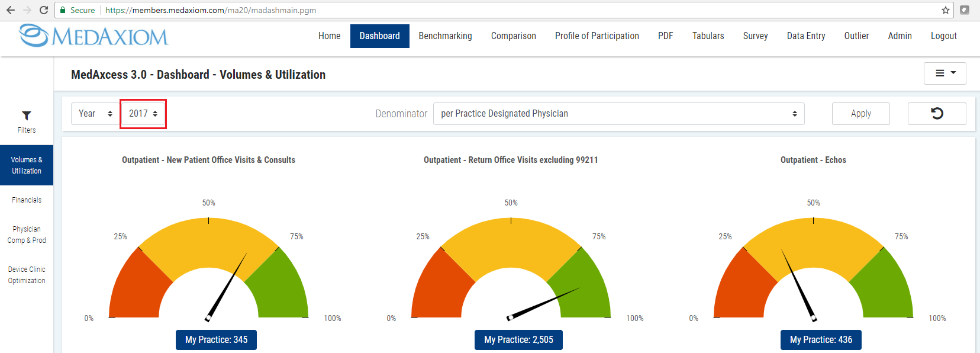Click the Logout link
This screenshot has width=980, height=353.
tap(943, 36)
